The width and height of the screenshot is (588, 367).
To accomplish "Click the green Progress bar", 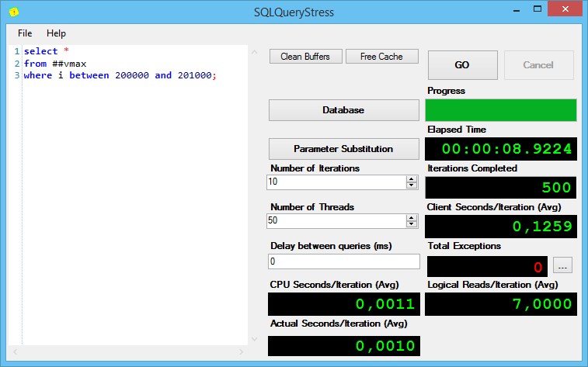I will (501, 110).
